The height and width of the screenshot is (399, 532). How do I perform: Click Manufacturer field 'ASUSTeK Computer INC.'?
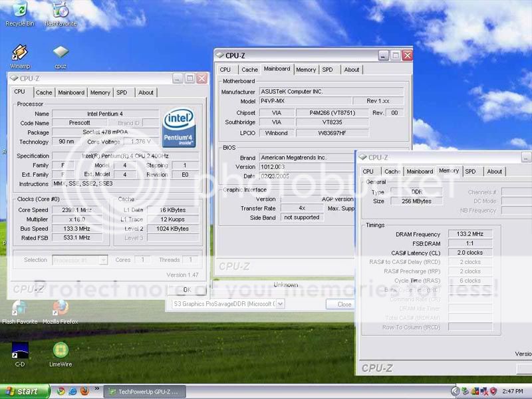[331, 92]
